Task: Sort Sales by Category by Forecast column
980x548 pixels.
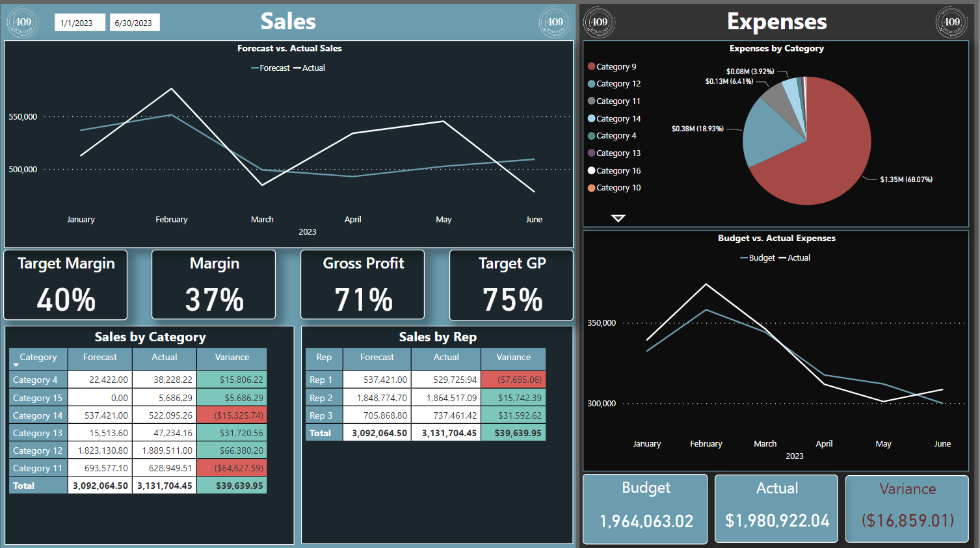Action: coord(100,358)
